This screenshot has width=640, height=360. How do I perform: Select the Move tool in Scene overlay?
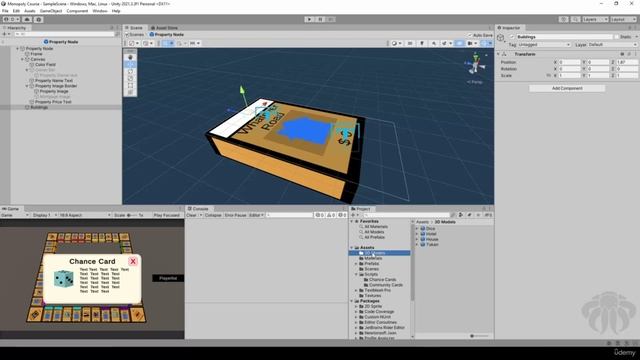tap(130, 64)
